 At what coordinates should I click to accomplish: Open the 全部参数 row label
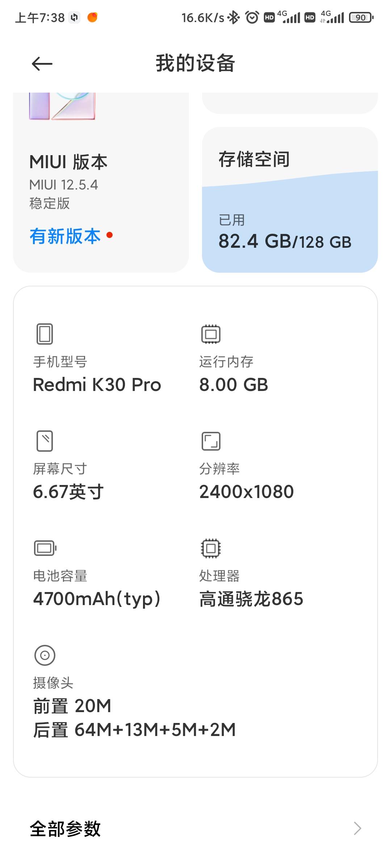tap(65, 829)
